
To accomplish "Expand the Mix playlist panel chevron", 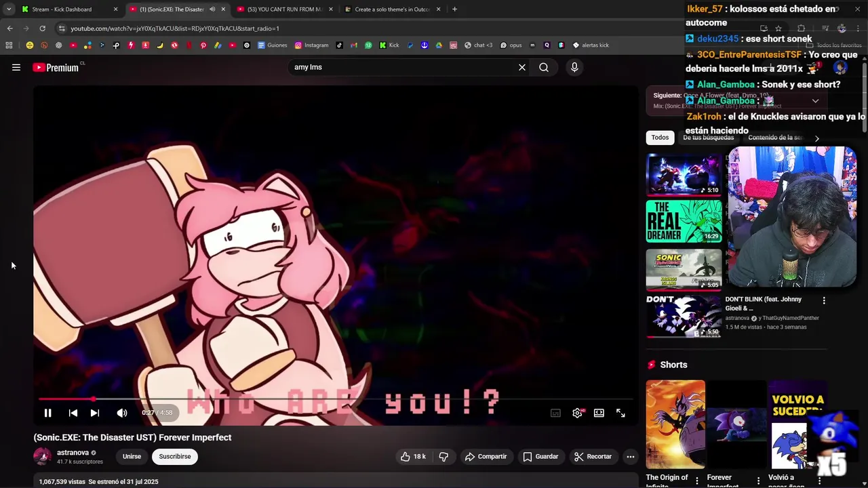I will (815, 101).
